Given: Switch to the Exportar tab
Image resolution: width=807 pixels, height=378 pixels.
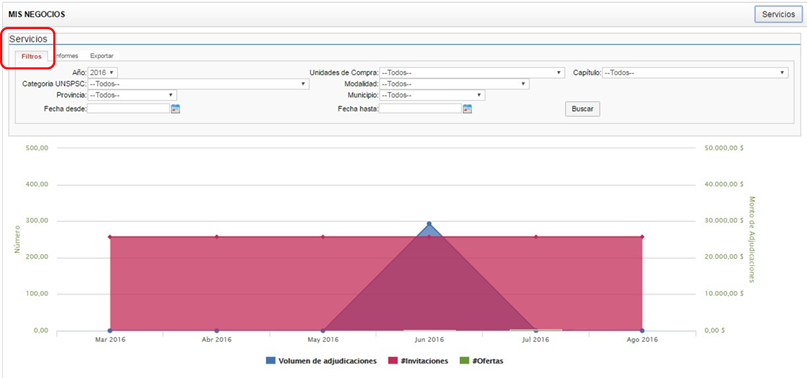Looking at the screenshot, I should 102,56.
